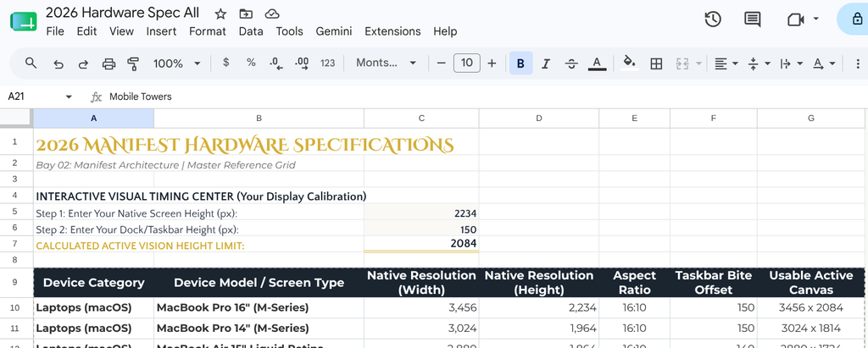The image size is (868, 348).
Task: Open the Montserrat font dropdown
Action: tap(386, 63)
